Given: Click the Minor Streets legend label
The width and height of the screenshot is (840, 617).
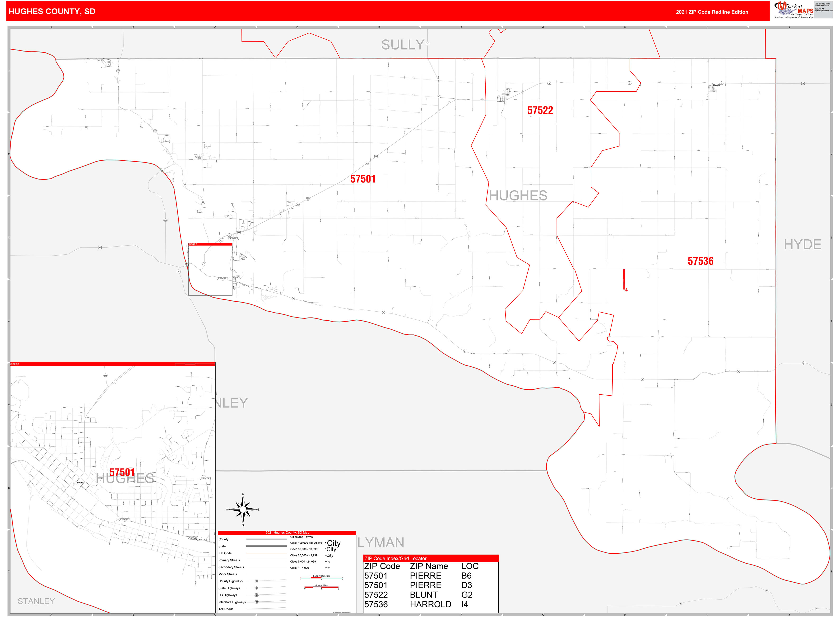Looking at the screenshot, I should point(227,575).
